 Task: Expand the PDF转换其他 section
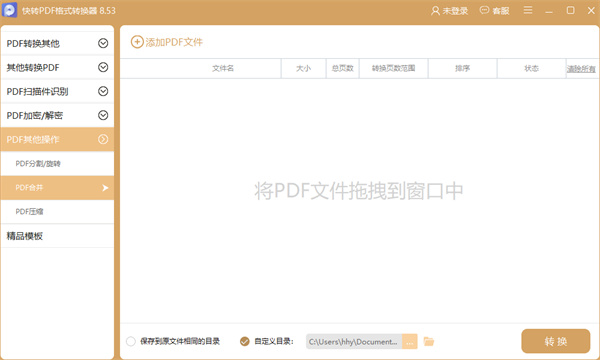57,43
